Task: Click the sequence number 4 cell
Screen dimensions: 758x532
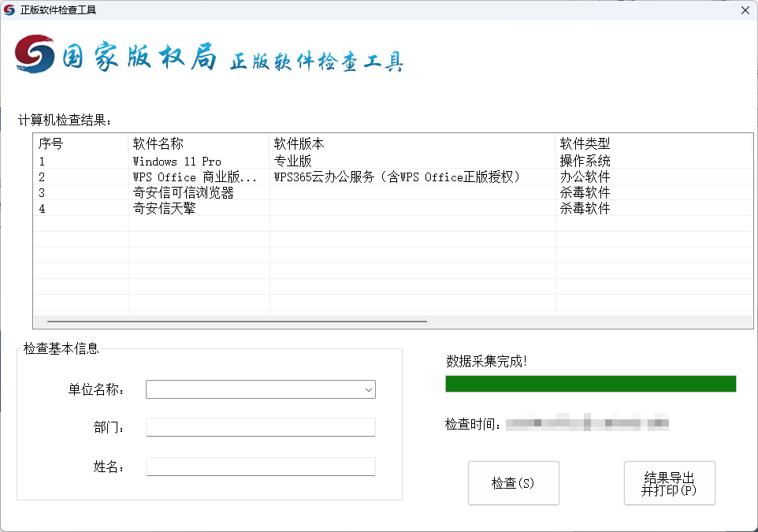Action: 80,208
